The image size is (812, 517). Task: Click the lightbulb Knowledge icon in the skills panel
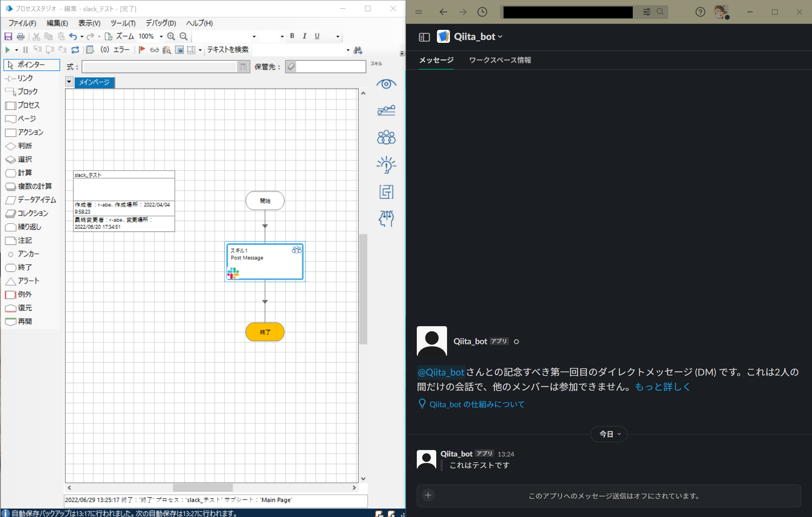click(386, 165)
